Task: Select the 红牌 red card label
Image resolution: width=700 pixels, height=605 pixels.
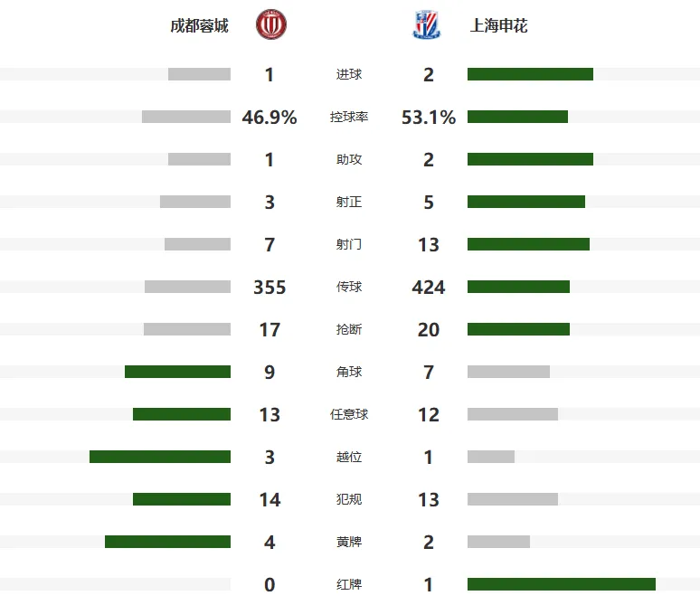Action: (349, 584)
